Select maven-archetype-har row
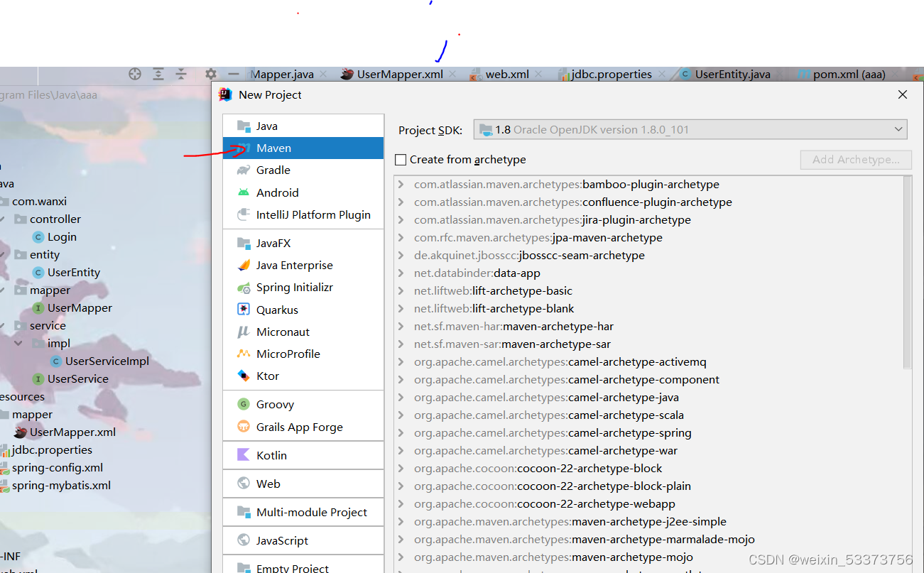Image resolution: width=924 pixels, height=573 pixels. click(x=649, y=327)
